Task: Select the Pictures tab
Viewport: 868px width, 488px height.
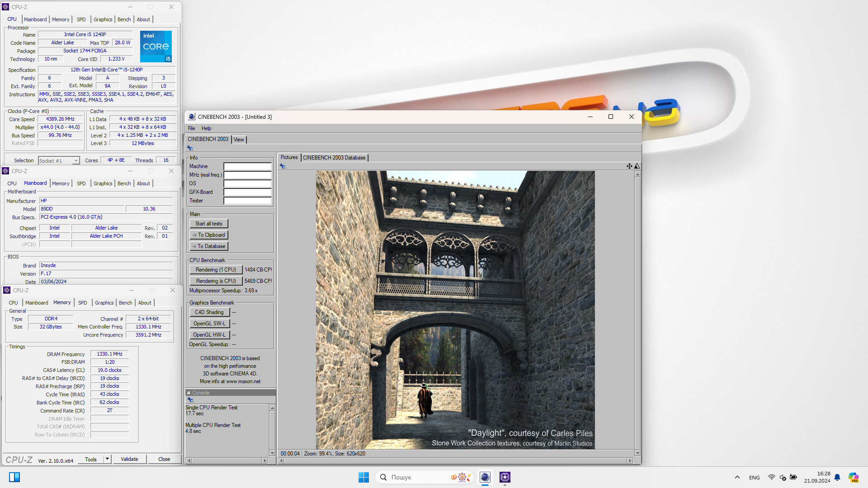Action: click(x=289, y=157)
